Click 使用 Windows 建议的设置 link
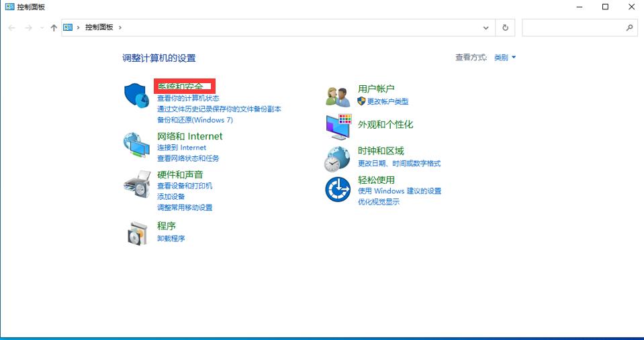Screen dimensions: 644x340 tap(400, 190)
